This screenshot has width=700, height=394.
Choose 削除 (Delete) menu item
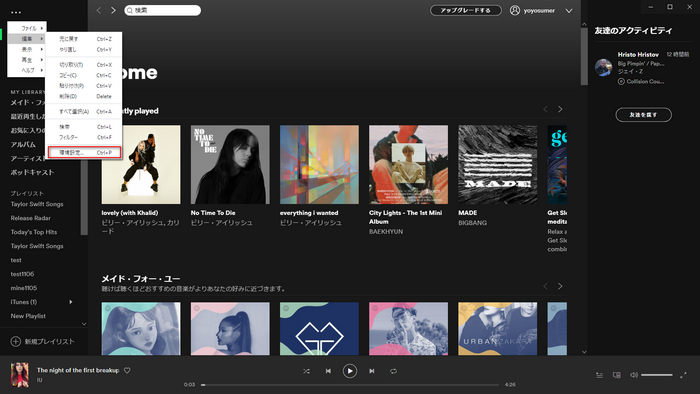click(84, 96)
